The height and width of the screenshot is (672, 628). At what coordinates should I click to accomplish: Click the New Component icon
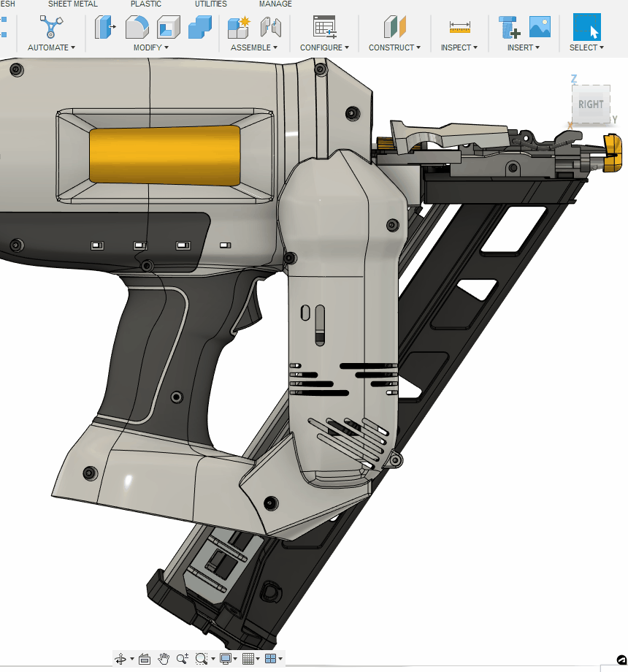point(239,27)
